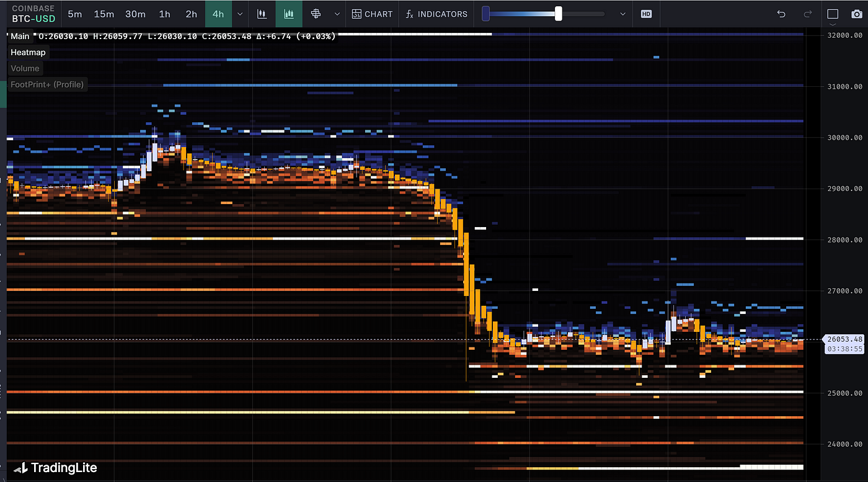The width and height of the screenshot is (868, 482).
Task: Click the redo arrow icon
Action: point(807,14)
